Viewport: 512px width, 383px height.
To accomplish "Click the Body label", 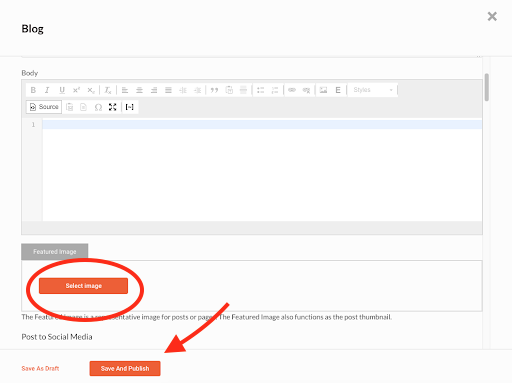I will tap(30, 73).
